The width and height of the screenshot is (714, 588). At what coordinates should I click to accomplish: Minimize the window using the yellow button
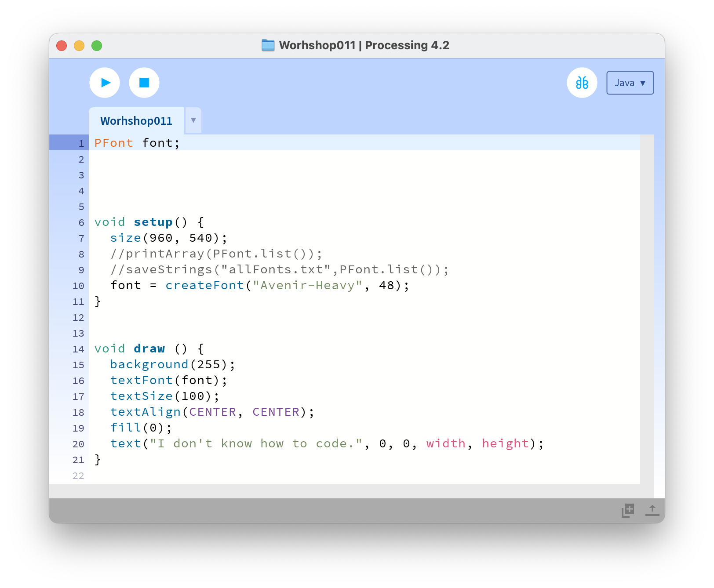point(79,46)
